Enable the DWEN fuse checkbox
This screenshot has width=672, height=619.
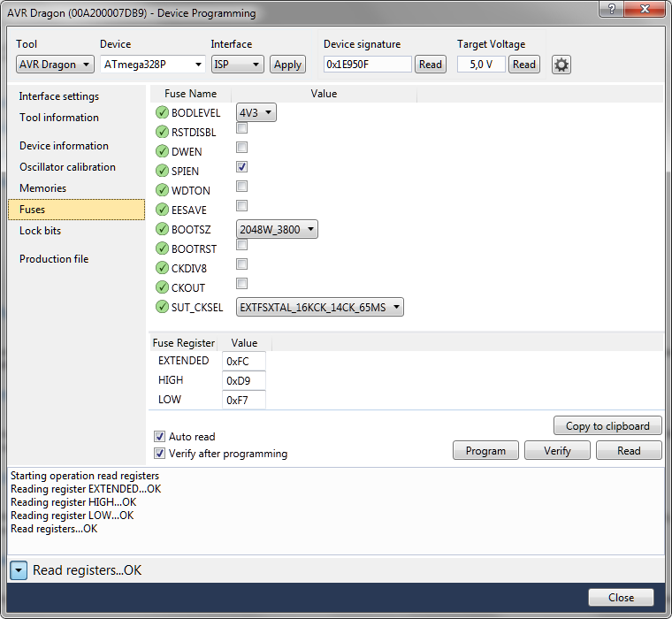tap(241, 147)
